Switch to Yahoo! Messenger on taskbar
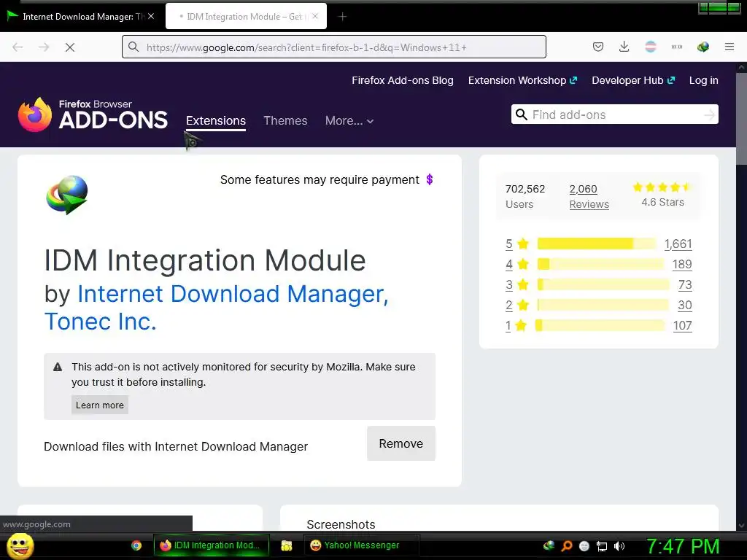The width and height of the screenshot is (747, 560). pyautogui.click(x=361, y=545)
